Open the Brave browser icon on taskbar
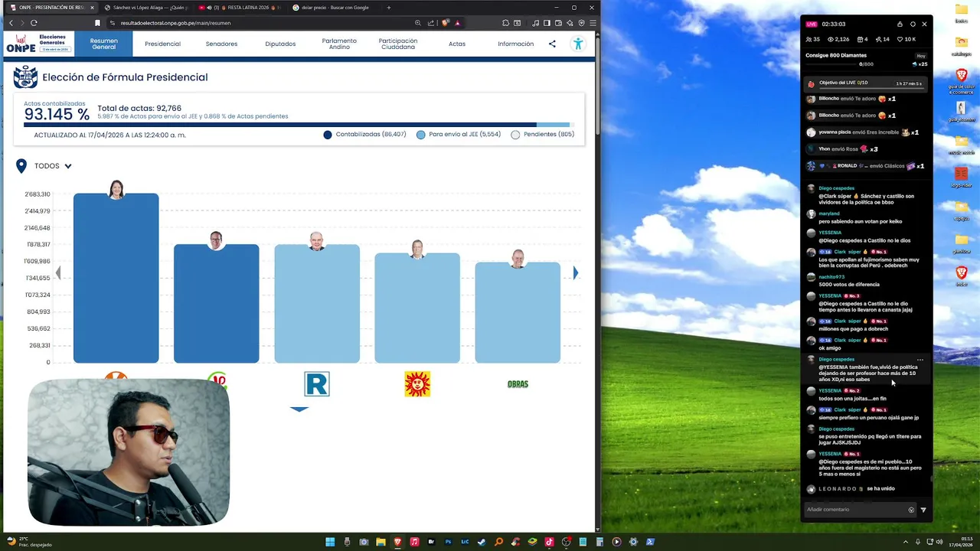The width and height of the screenshot is (980, 551). [x=397, y=542]
